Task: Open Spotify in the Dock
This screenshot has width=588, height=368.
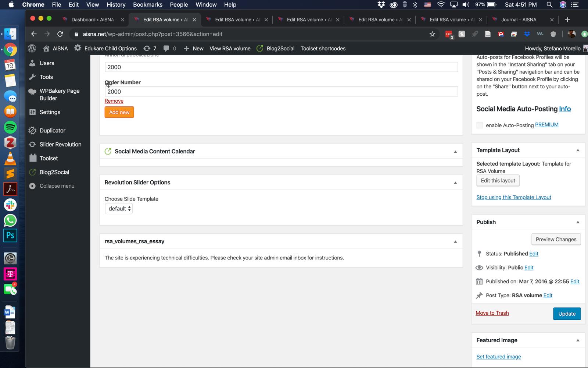Action: tap(10, 127)
